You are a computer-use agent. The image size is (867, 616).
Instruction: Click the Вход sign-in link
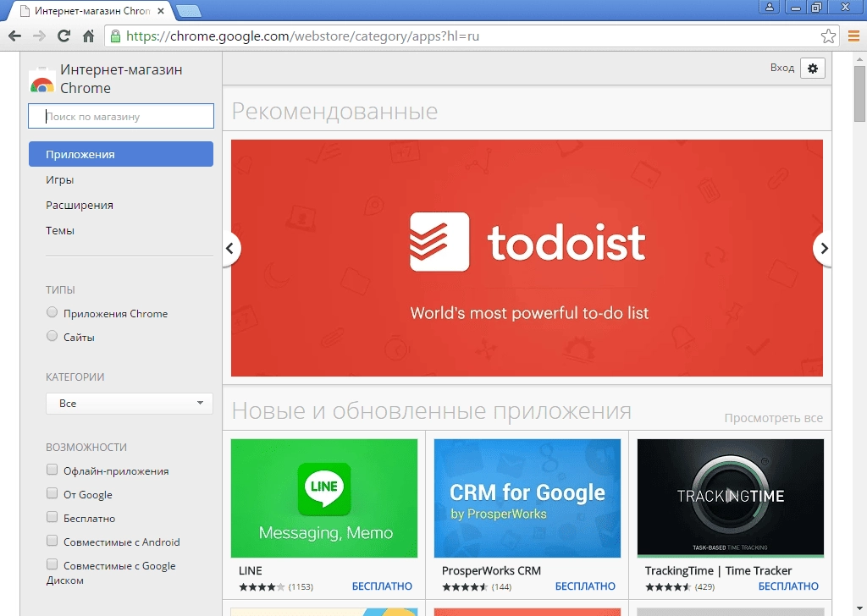click(781, 68)
